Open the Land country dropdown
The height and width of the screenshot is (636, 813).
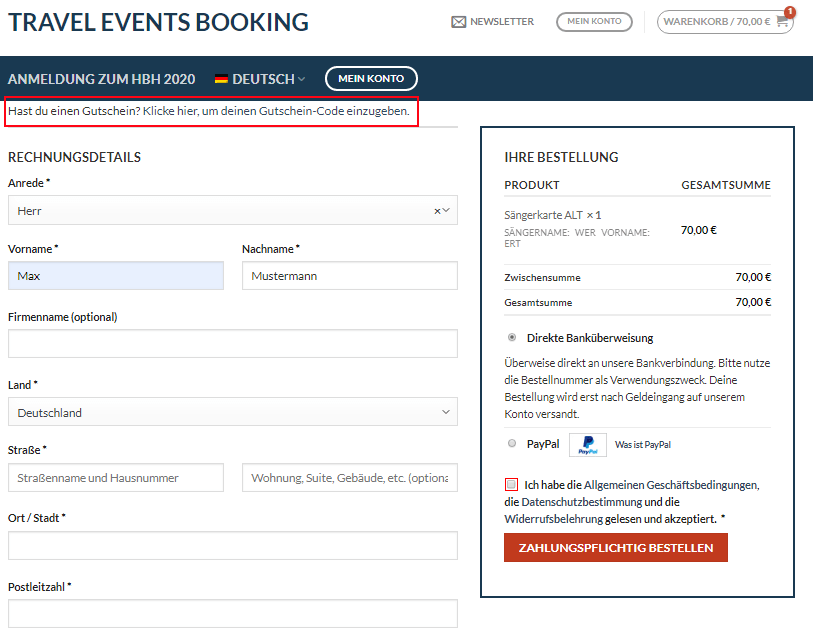tap(233, 412)
